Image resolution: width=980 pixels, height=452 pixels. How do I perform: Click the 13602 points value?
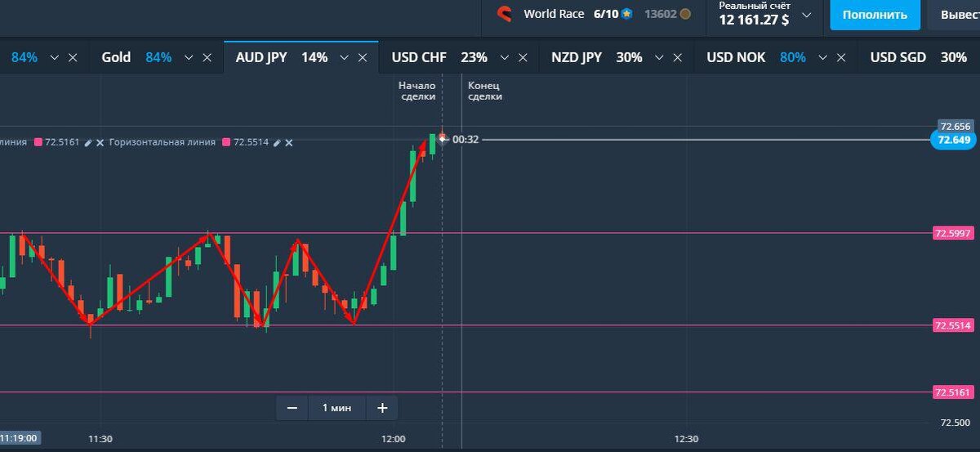661,14
